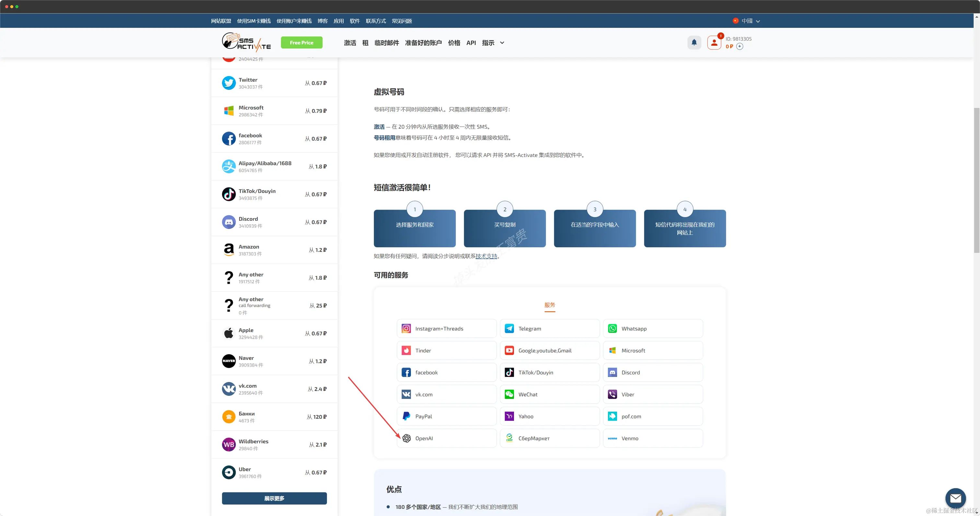The image size is (980, 516).
Task: Click the 展示更多 button
Action: (x=274, y=498)
